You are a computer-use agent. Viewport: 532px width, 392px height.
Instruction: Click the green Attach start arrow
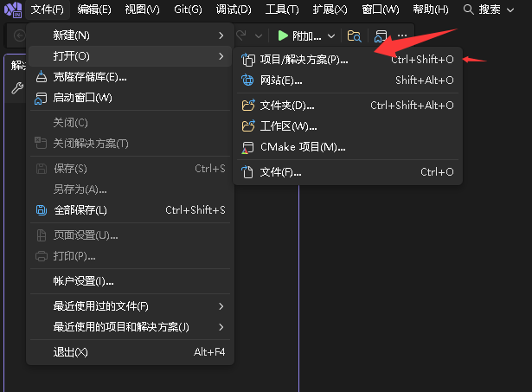coord(283,35)
